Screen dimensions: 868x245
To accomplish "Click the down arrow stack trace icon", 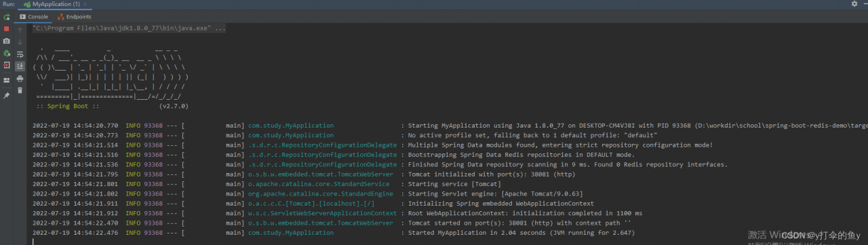I will click(x=20, y=41).
